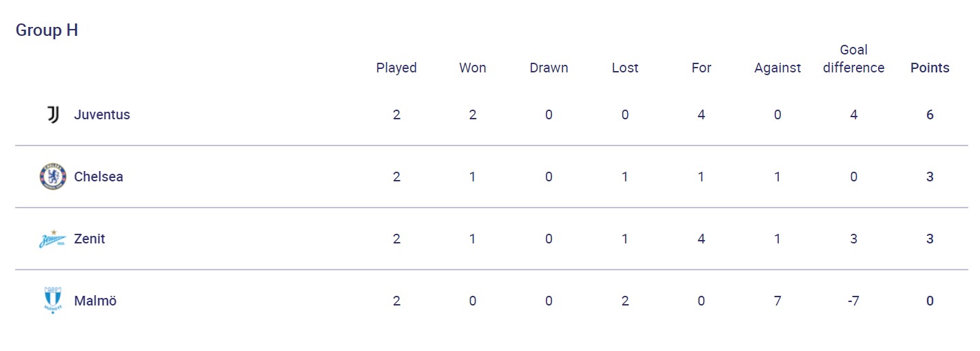Click the Against column header
The image size is (980, 351).
(x=777, y=68)
